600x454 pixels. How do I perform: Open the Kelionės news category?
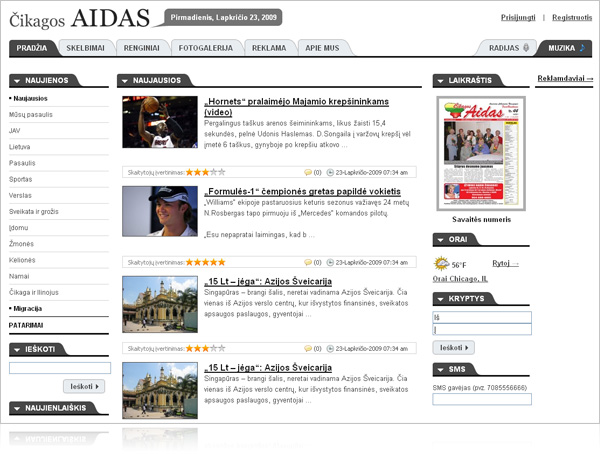click(x=22, y=260)
